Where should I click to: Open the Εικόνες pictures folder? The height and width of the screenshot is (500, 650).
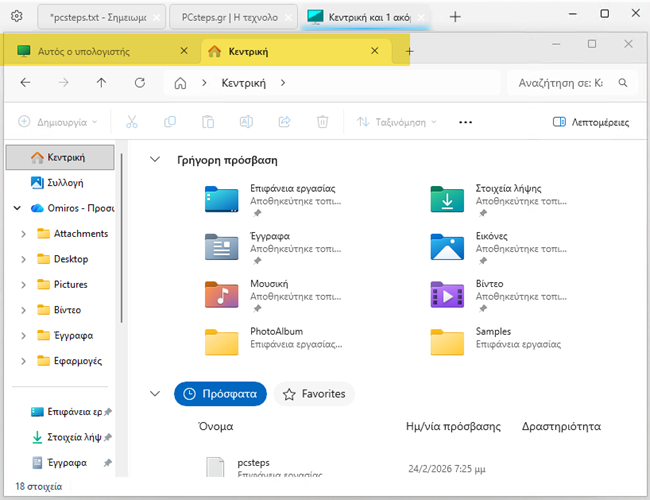447,246
